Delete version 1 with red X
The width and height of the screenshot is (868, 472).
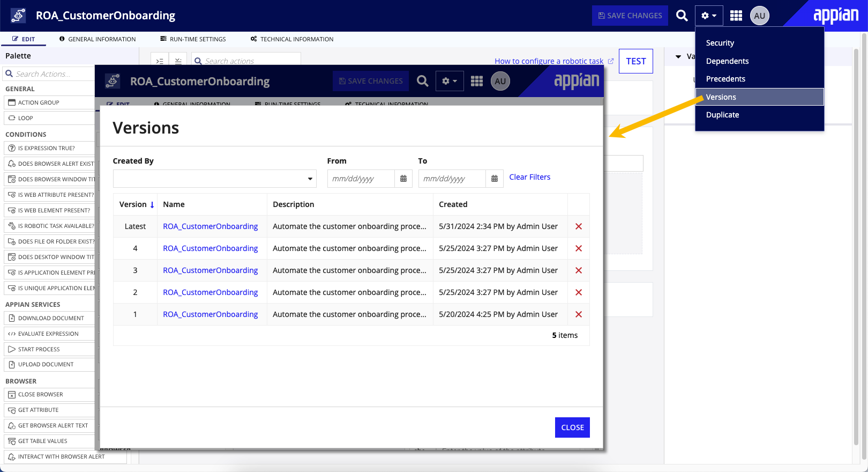[x=579, y=314]
